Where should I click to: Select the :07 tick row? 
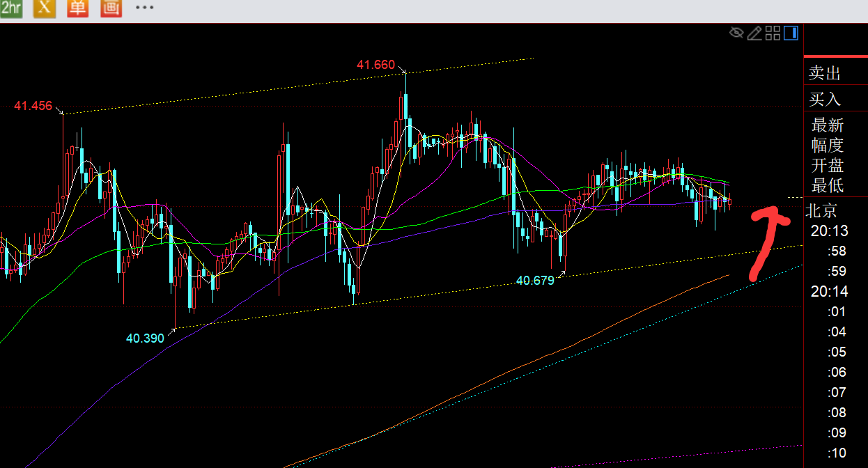[837, 393]
